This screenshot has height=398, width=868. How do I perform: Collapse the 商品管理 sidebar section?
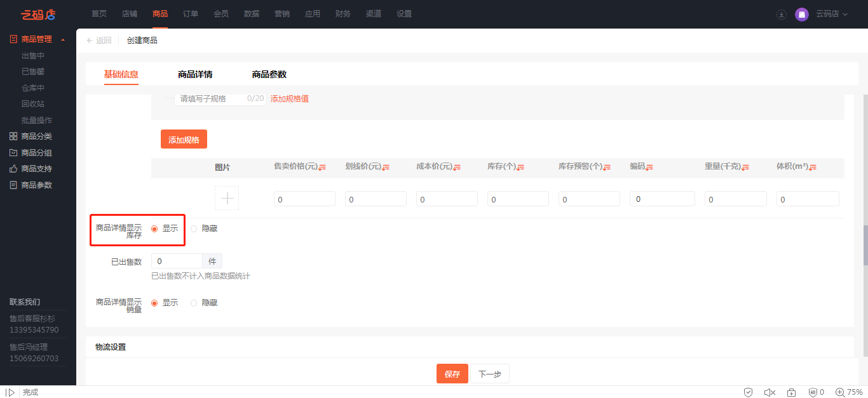(x=63, y=39)
